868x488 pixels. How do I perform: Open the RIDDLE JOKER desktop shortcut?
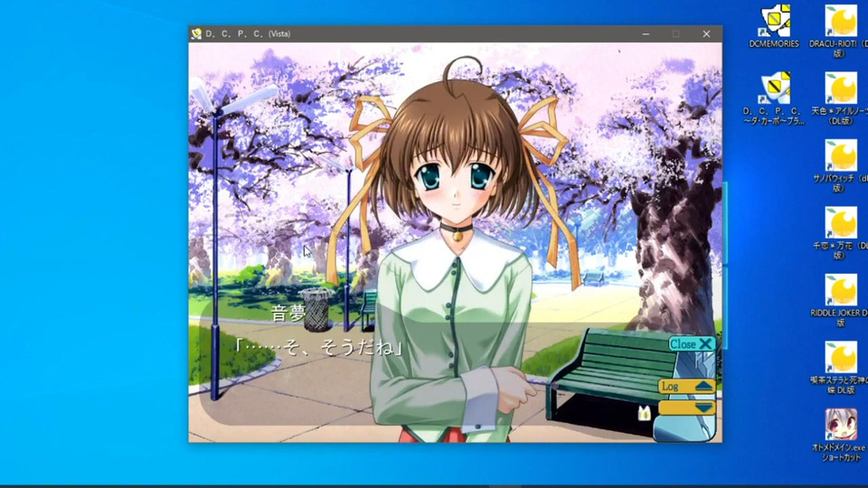pos(840,300)
